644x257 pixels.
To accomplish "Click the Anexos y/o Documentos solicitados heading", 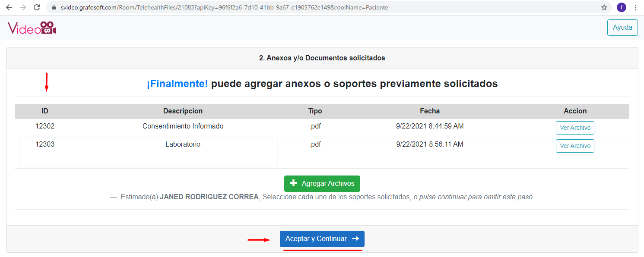I will click(322, 58).
